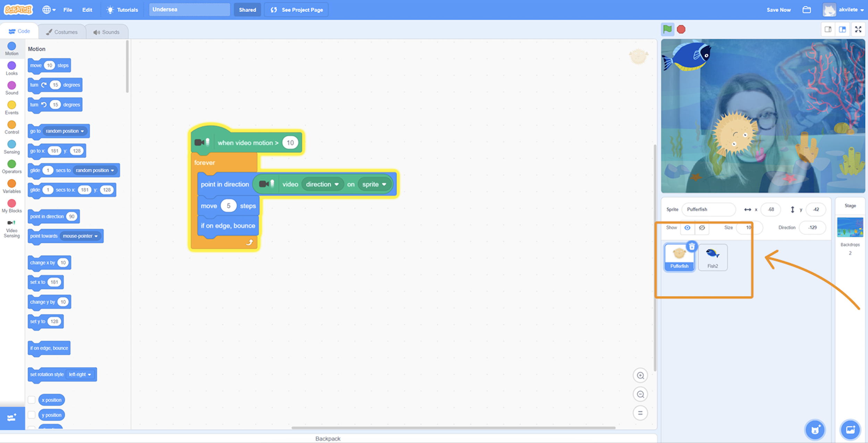Tick the x position reporter checkbox
The height and width of the screenshot is (443, 868).
(x=32, y=400)
